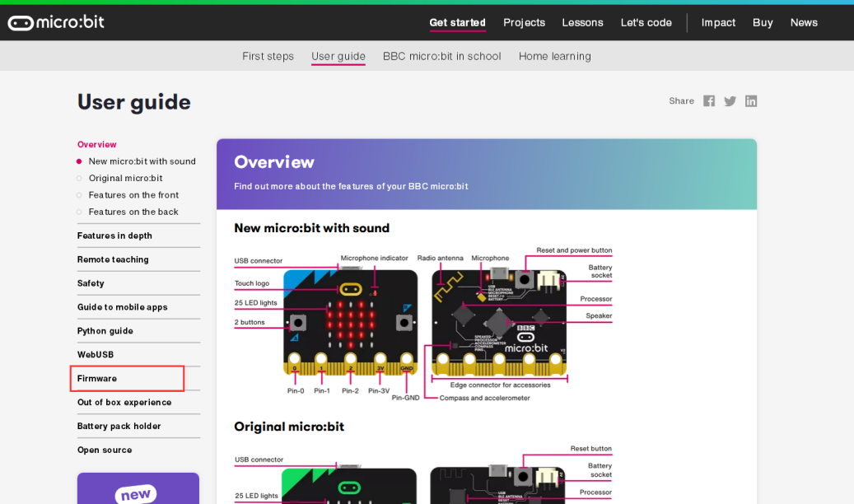Open News in the top navigation
854x504 pixels.
(x=804, y=22)
